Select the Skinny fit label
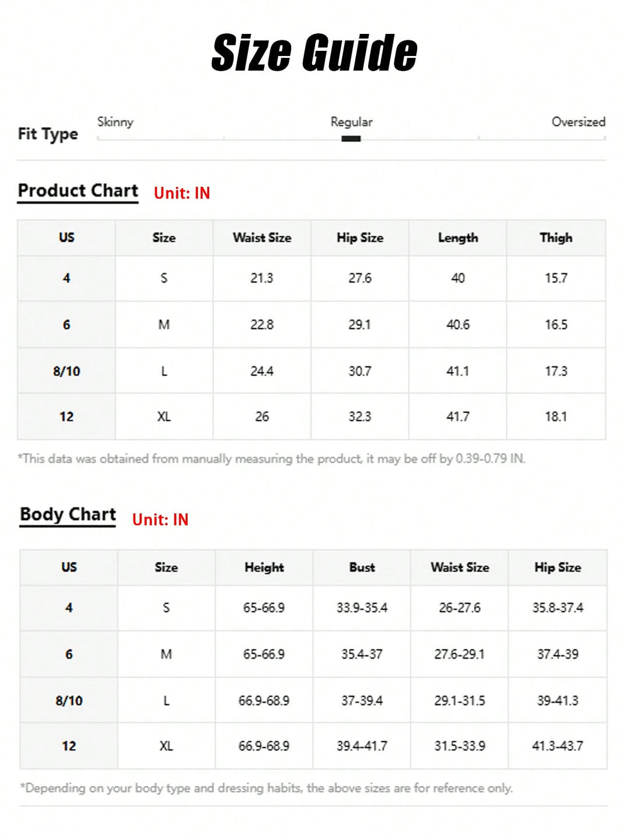 (116, 122)
